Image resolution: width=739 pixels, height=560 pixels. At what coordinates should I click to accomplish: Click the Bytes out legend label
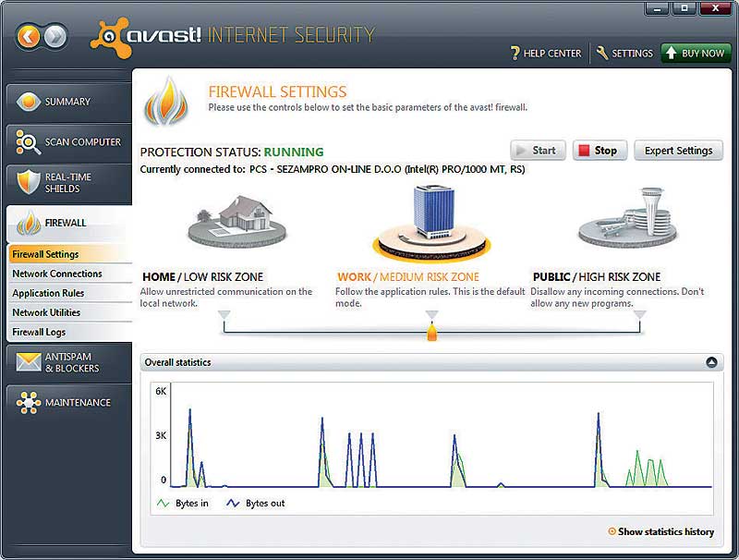pyautogui.click(x=265, y=504)
